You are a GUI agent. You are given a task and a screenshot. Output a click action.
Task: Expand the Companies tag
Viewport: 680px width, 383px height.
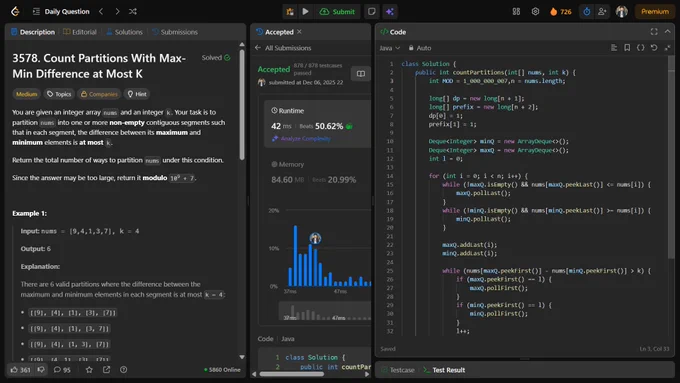99,94
